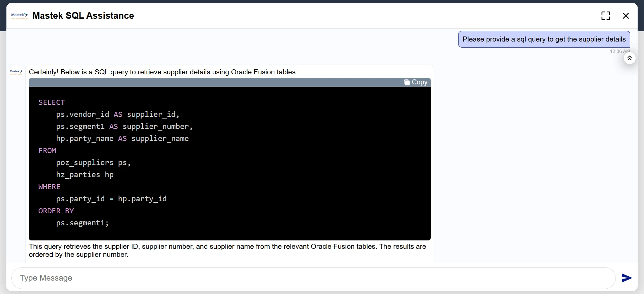Click 'Certainly! Below is a SQL query' text
The height and width of the screenshot is (294, 644).
coord(163,72)
